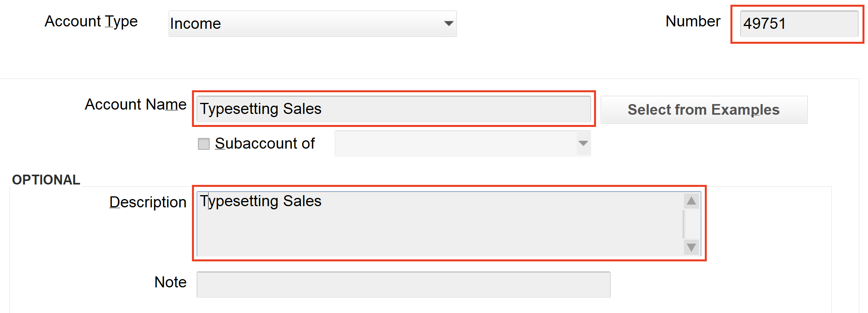This screenshot has width=868, height=313.
Task: Click the Description label
Action: point(148,202)
